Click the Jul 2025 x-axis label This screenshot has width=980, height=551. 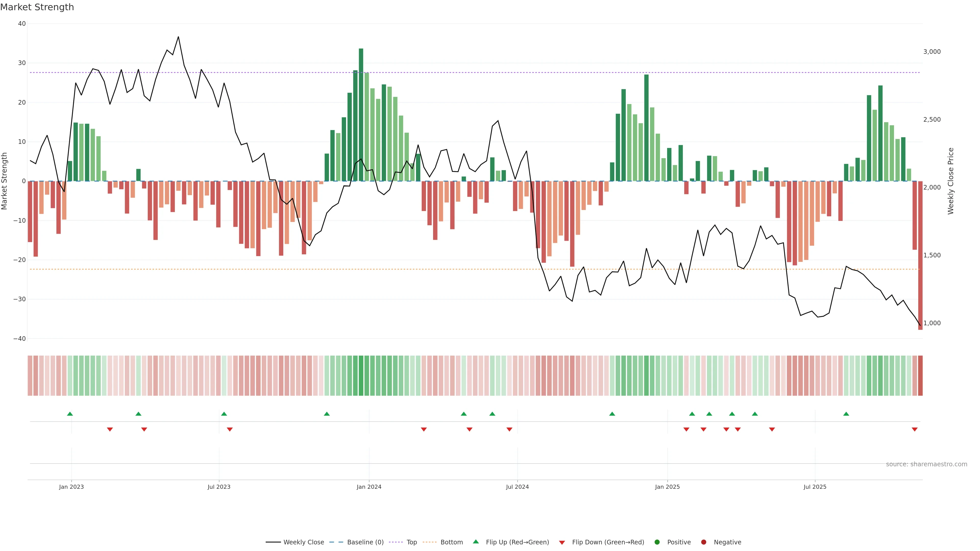click(x=815, y=487)
